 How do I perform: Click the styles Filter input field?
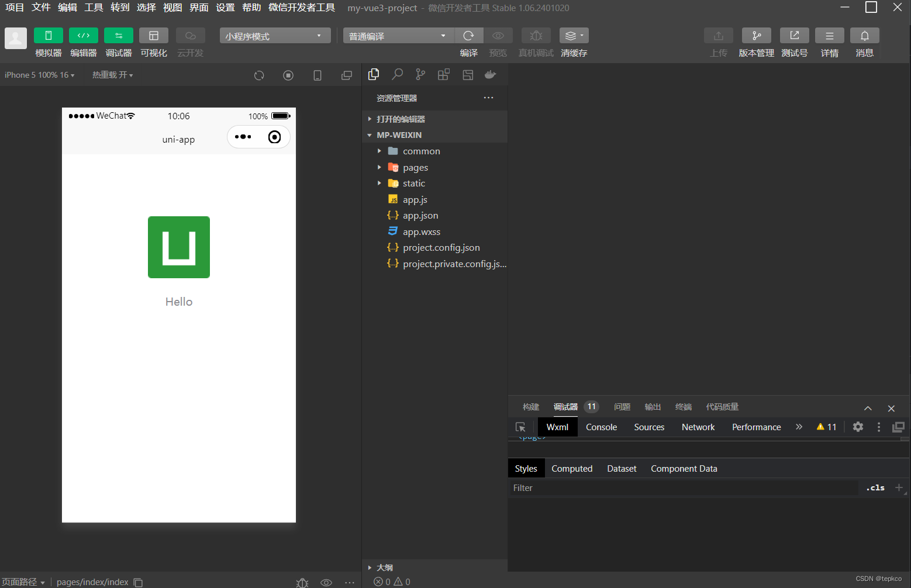coord(683,488)
